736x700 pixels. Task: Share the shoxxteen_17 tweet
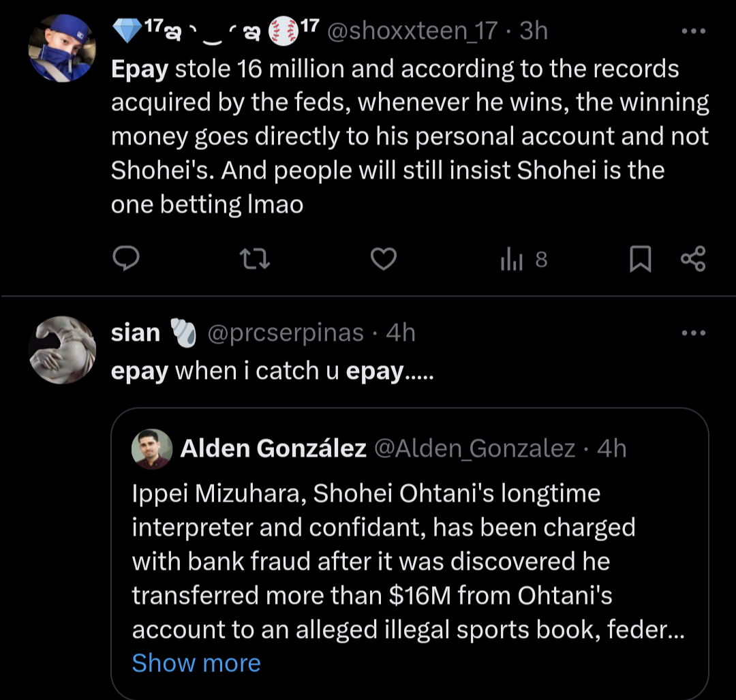click(x=693, y=259)
